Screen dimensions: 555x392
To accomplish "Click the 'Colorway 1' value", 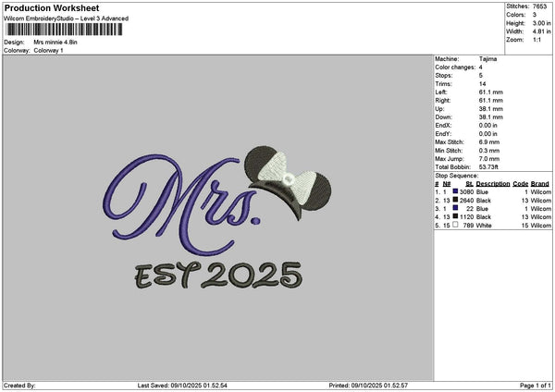I will coord(48,51).
